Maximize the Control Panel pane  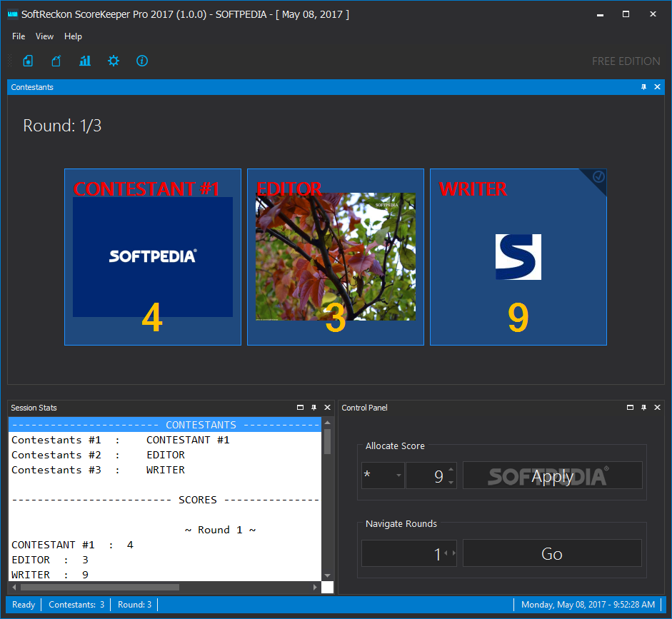point(630,408)
